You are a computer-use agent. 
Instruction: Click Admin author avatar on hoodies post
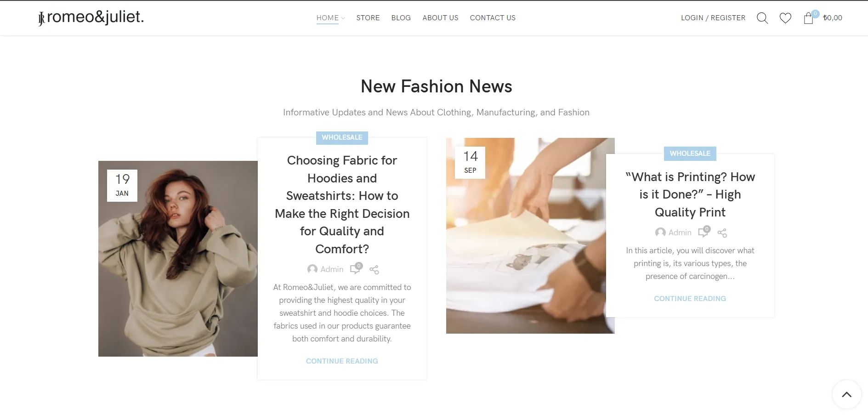pos(312,269)
